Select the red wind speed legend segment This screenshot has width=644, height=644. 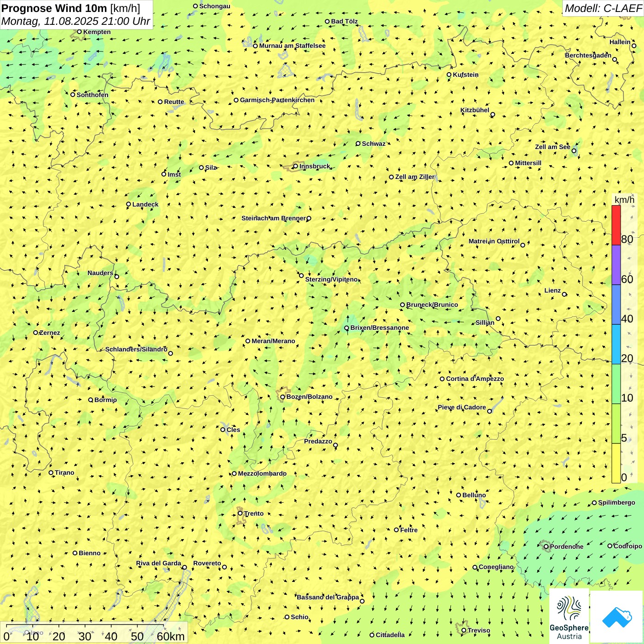pos(616,225)
